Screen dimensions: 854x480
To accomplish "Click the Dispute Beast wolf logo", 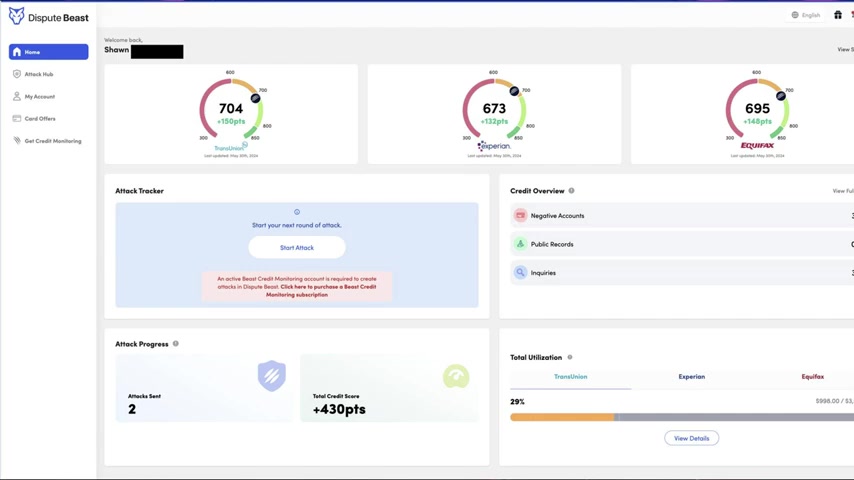I will coord(16,16).
